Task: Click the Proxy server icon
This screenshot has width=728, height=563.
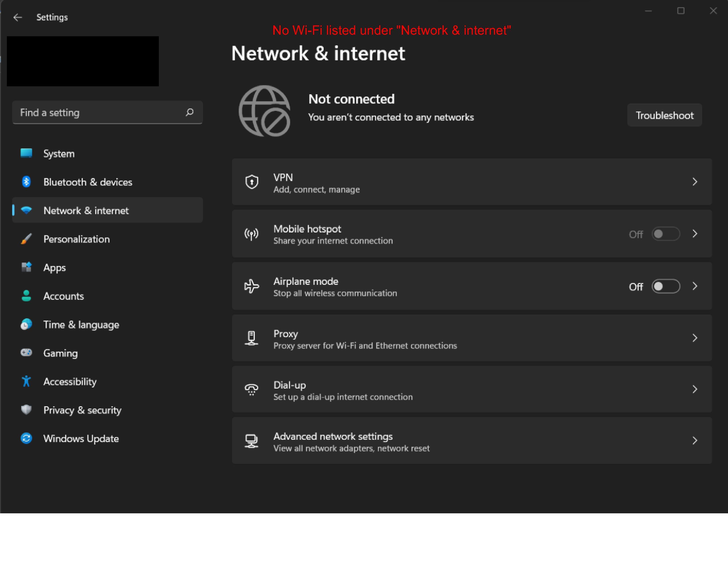Action: point(251,338)
